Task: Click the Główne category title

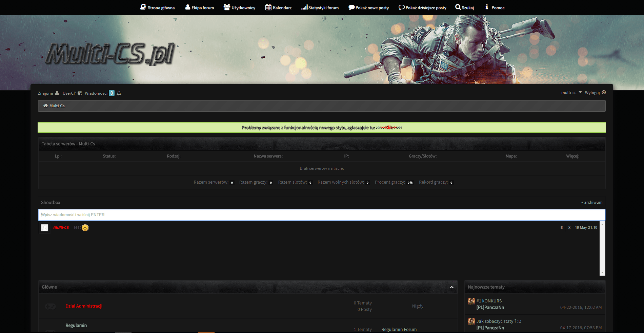Action: 49,287
